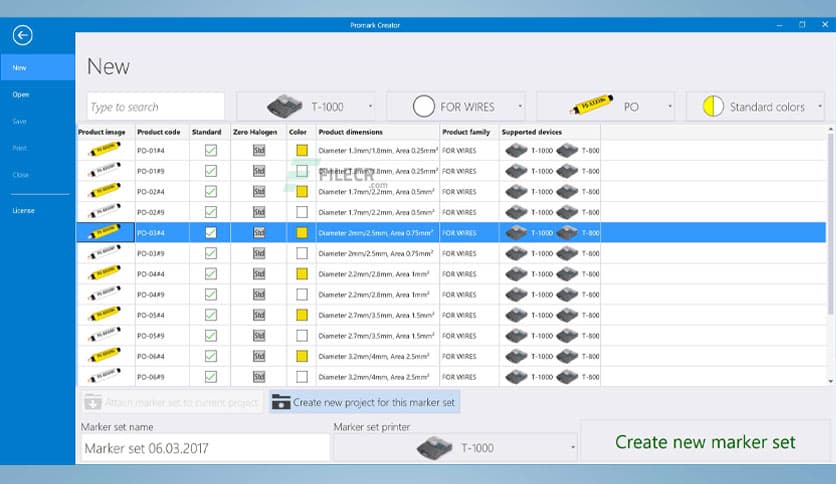
Task: Click the T-800 device icon in row PO-04#9
Action: pos(567,294)
